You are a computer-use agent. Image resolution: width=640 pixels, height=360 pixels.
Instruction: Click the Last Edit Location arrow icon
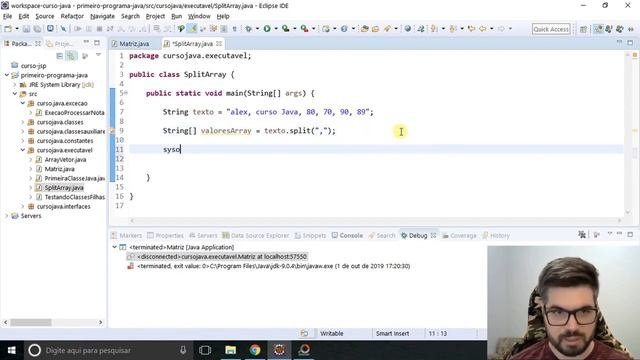[x=471, y=29]
